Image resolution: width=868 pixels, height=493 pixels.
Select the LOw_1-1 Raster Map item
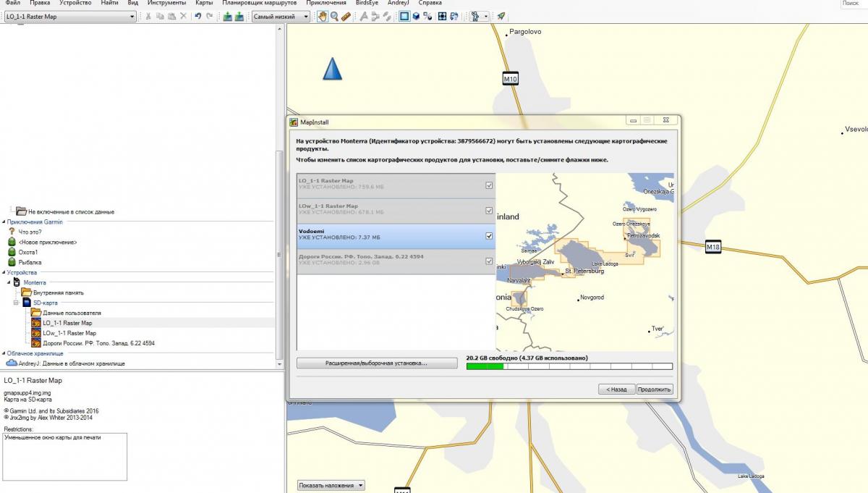tap(69, 333)
